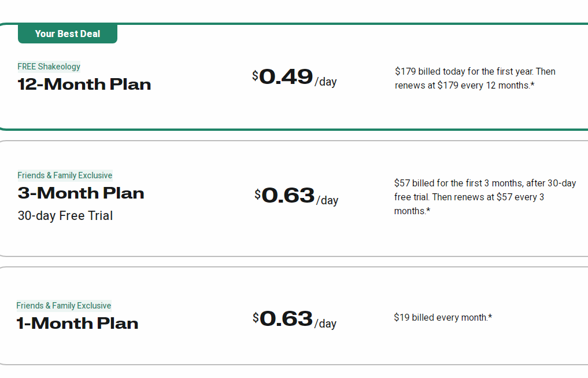This screenshot has width=588, height=378.
Task: Click "Friends & Family Exclusive" on 3-Month Plan
Action: (65, 175)
